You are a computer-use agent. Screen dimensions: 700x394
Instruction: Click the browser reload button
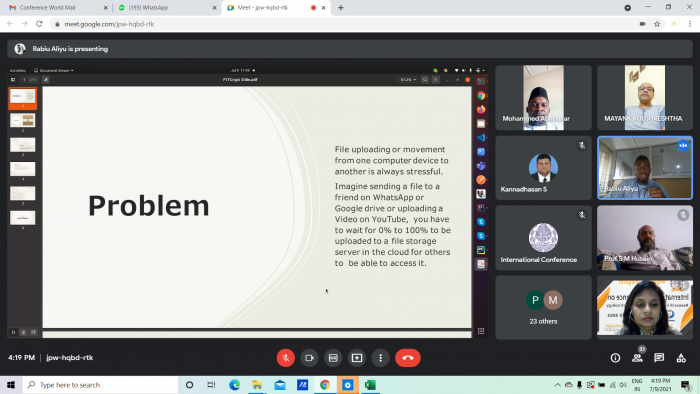point(39,24)
